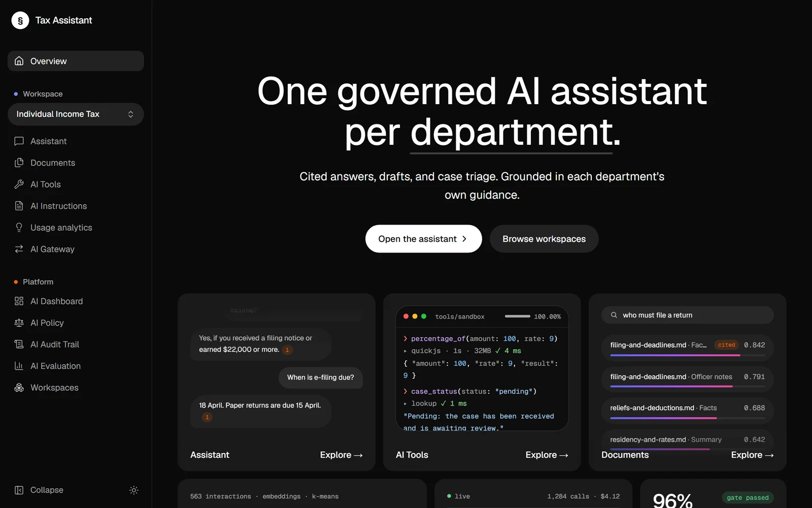Click the Tax Assistant section-sign logo
This screenshot has height=508, width=812.
pos(20,20)
